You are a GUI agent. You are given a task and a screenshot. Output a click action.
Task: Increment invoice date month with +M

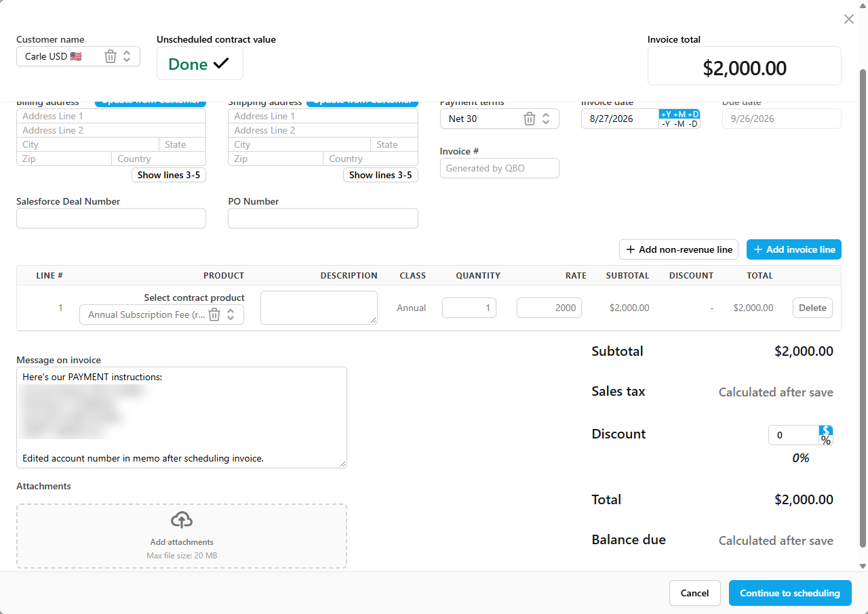point(679,114)
